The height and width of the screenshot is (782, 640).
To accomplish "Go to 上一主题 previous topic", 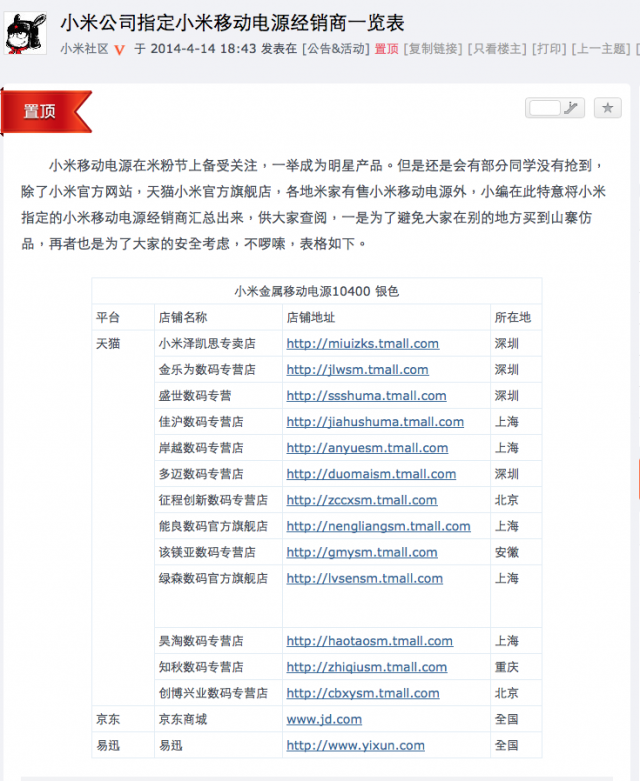I will [601, 49].
